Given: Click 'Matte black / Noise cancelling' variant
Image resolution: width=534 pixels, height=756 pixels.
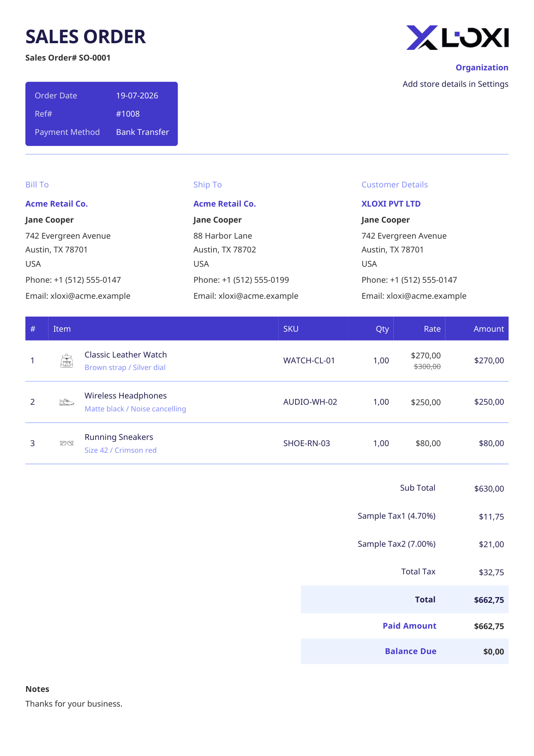Looking at the screenshot, I should [x=135, y=409].
